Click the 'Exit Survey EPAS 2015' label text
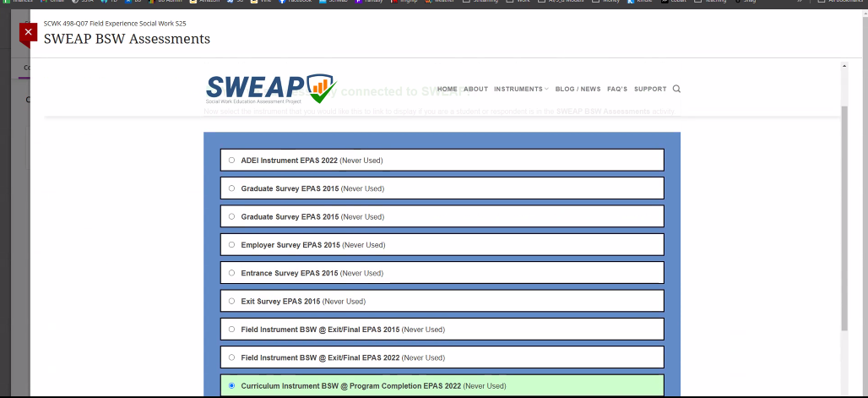The height and width of the screenshot is (398, 868). click(x=280, y=302)
